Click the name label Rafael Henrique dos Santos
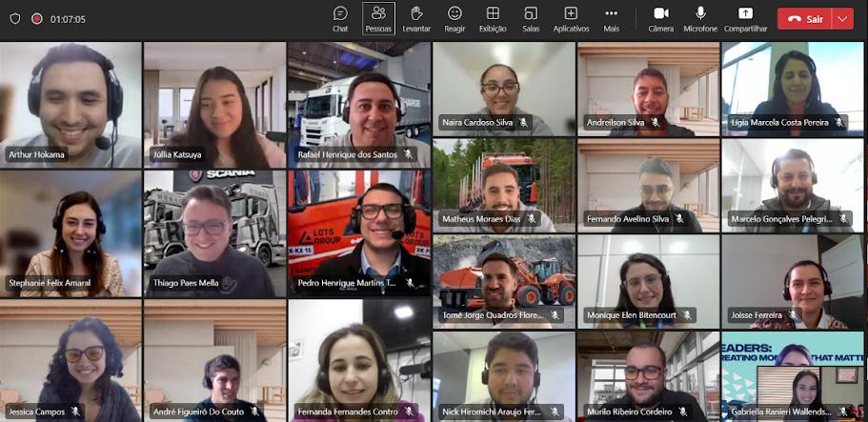Image resolution: width=868 pixels, height=422 pixels. coord(348,154)
